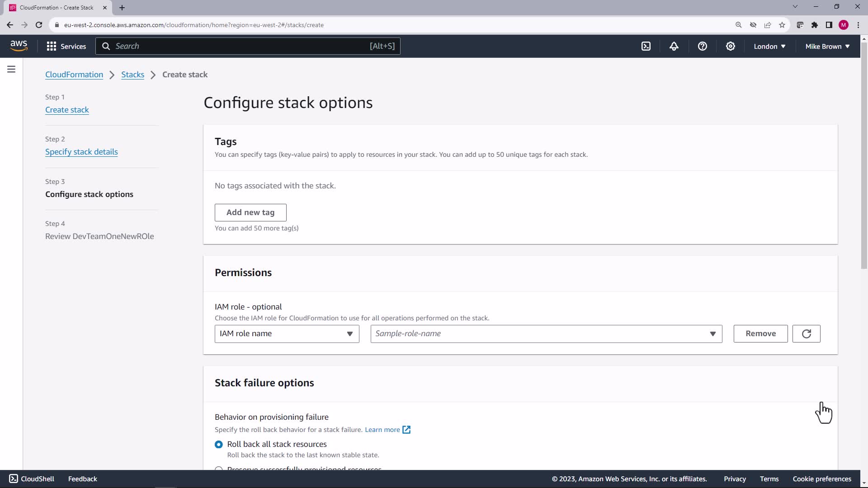Navigate to Stacks breadcrumb
Image resolution: width=868 pixels, height=488 pixels.
tap(132, 75)
